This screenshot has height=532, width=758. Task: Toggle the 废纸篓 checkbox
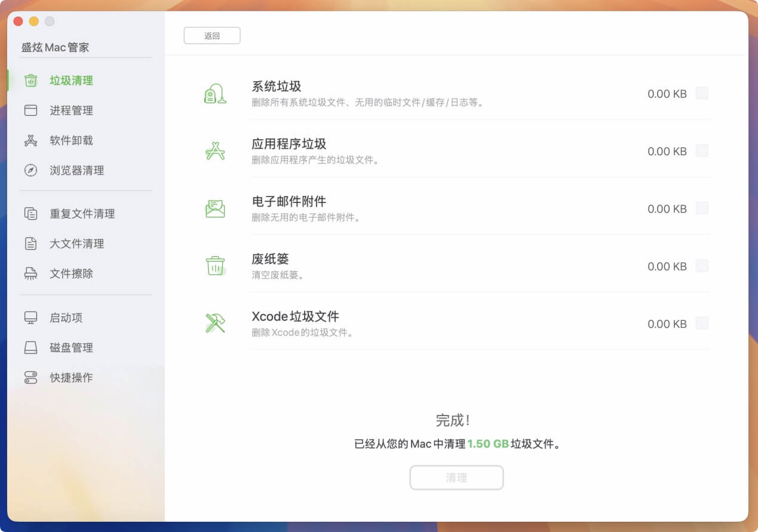702,266
